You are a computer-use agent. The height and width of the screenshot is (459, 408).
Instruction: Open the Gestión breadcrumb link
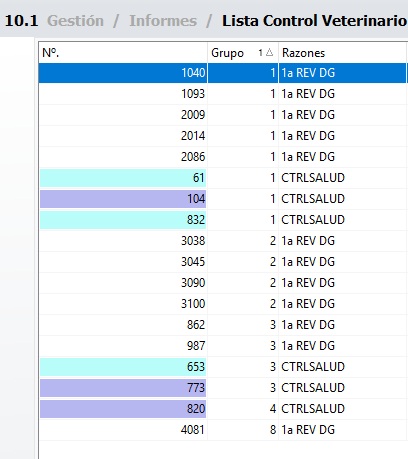pyautogui.click(x=75, y=21)
